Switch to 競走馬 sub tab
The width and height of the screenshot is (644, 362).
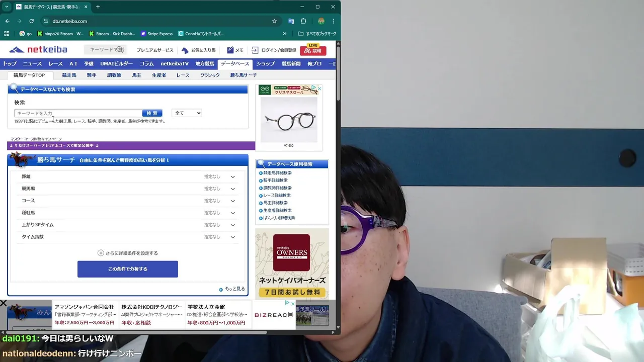69,75
